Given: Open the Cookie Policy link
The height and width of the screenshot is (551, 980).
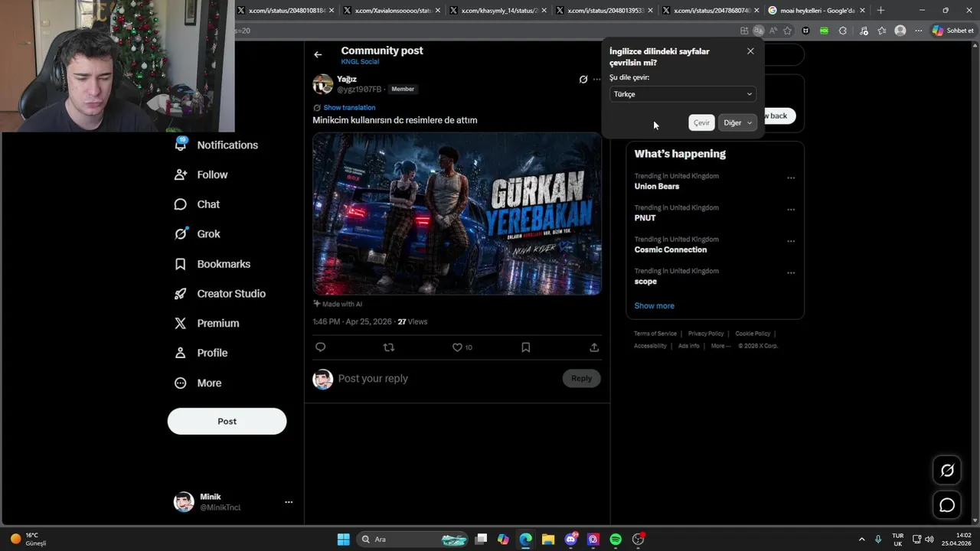Looking at the screenshot, I should coord(753,334).
